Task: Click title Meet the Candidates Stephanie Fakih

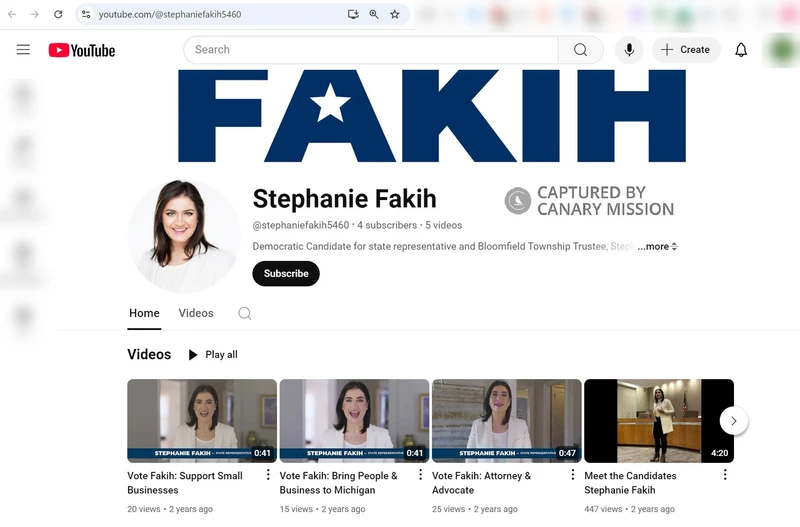Action: (630, 483)
